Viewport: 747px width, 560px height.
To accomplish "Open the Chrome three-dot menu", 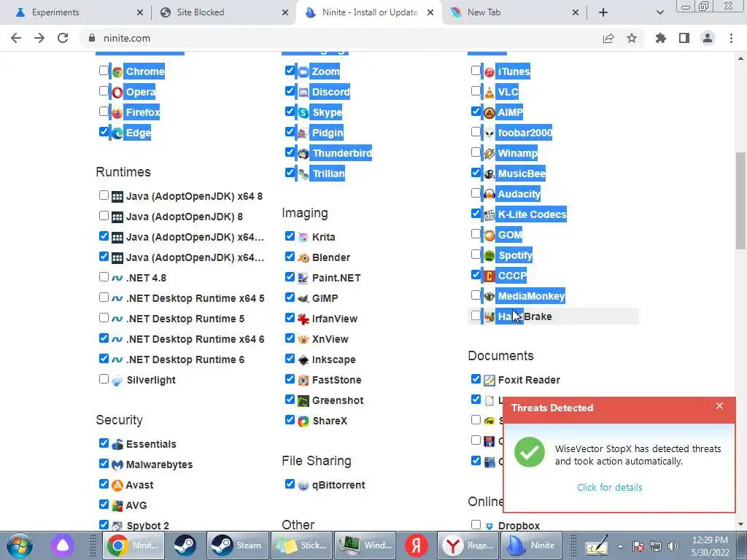I will click(x=731, y=38).
